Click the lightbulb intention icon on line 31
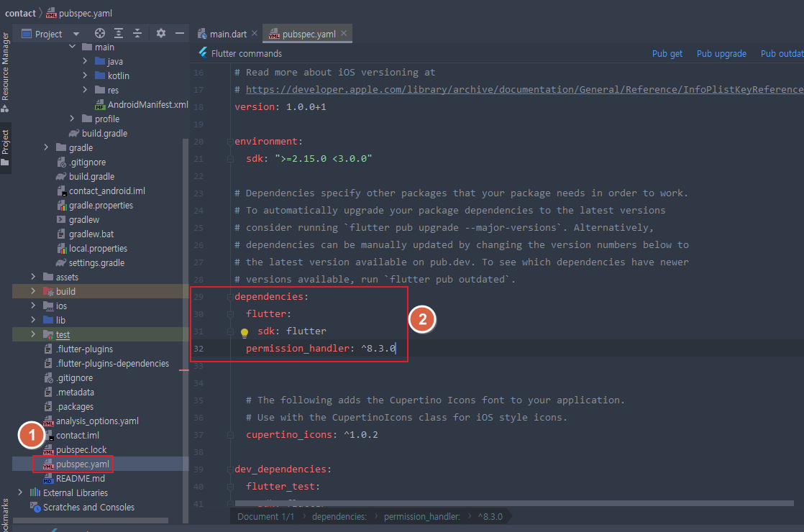Screen dimensions: 804x532 (x=245, y=333)
